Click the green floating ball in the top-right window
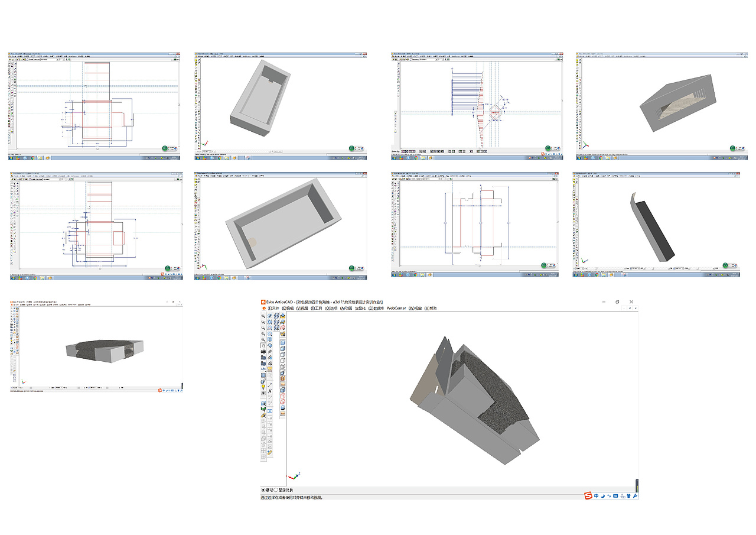This screenshot has height=535, width=756. coord(732,148)
